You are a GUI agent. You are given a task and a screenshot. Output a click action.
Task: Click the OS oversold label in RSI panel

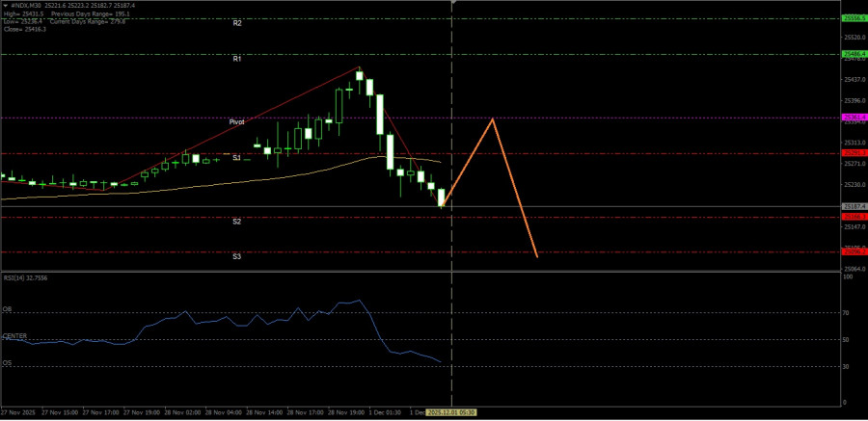(6, 363)
